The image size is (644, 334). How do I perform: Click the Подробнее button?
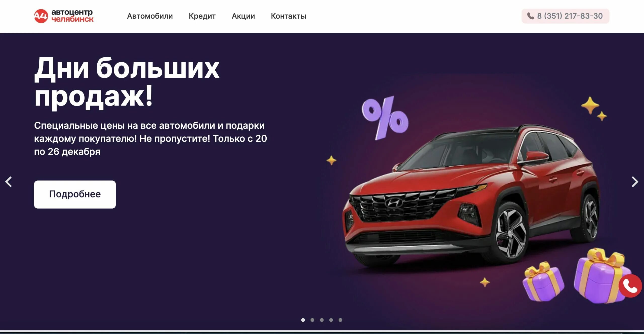coord(75,194)
